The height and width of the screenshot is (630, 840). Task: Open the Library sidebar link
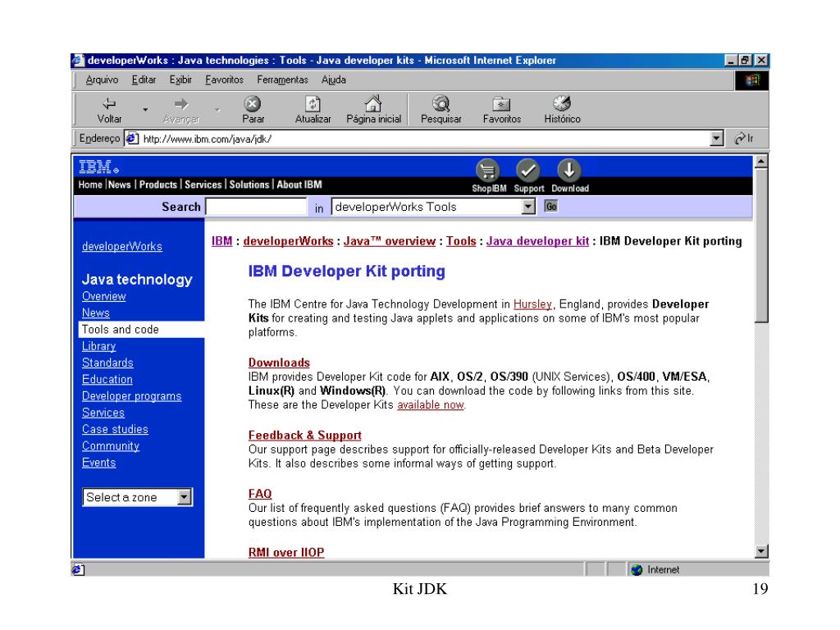click(98, 346)
